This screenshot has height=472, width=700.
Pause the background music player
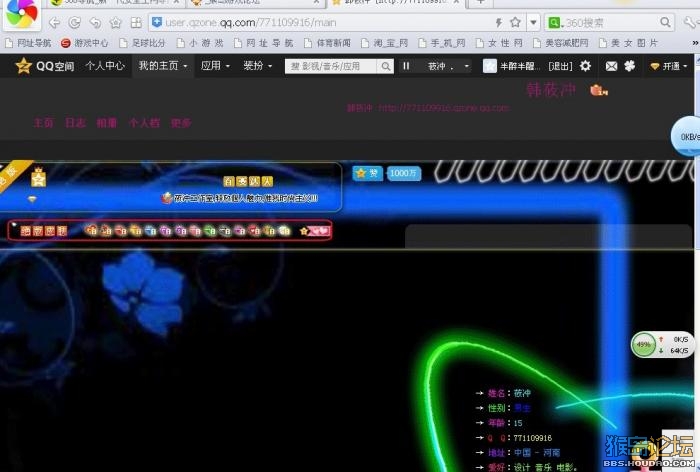(406, 66)
